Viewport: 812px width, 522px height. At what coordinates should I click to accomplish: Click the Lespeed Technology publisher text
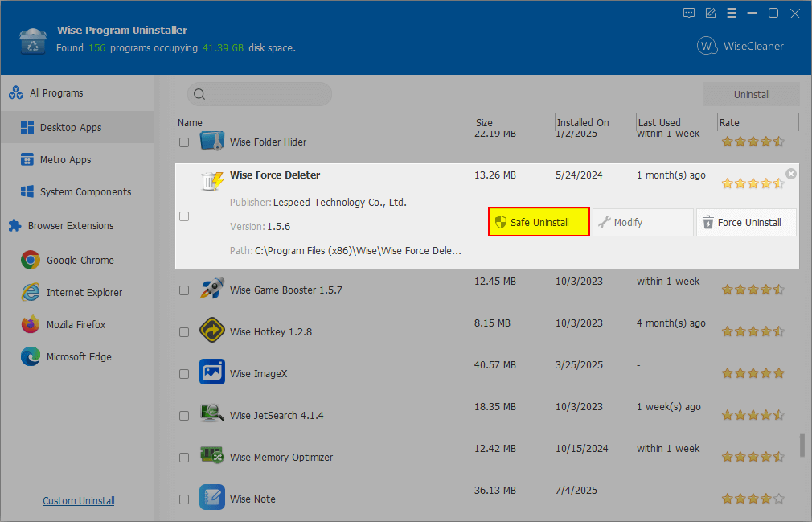tap(340, 203)
